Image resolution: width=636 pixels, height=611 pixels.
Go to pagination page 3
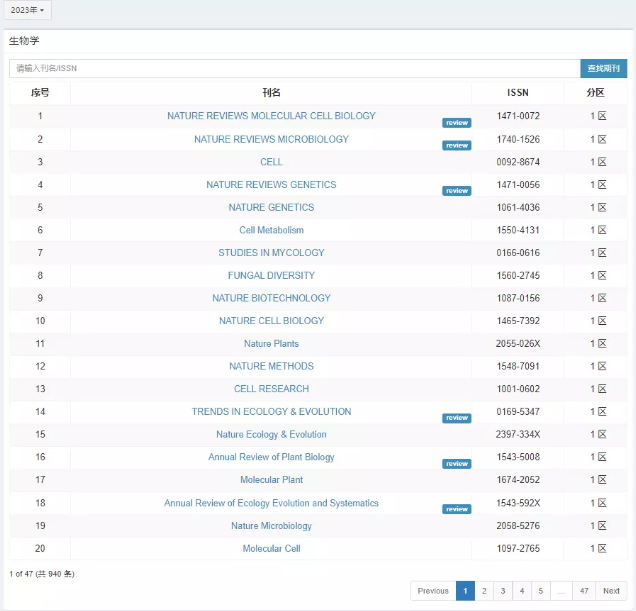[503, 591]
